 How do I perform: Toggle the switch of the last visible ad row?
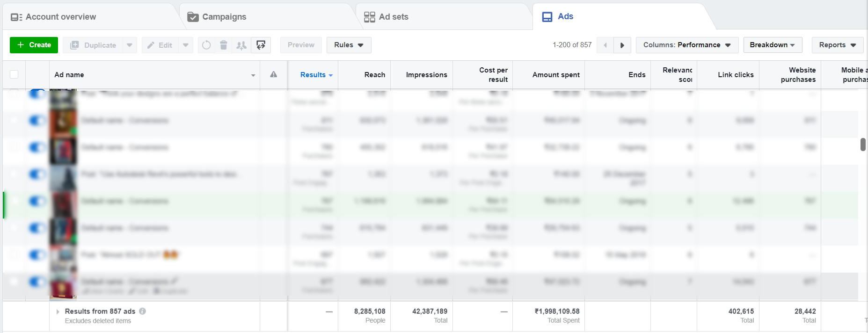point(37,282)
